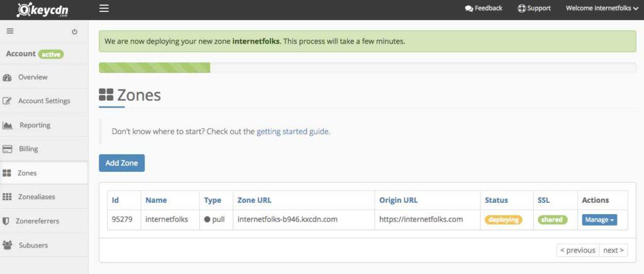644x274 pixels.
Task: Click the Feedback link
Action: pyautogui.click(x=484, y=9)
